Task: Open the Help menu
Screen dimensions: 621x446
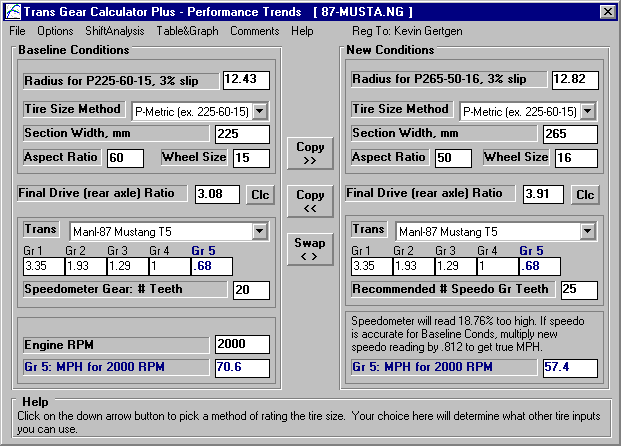Action: [302, 31]
